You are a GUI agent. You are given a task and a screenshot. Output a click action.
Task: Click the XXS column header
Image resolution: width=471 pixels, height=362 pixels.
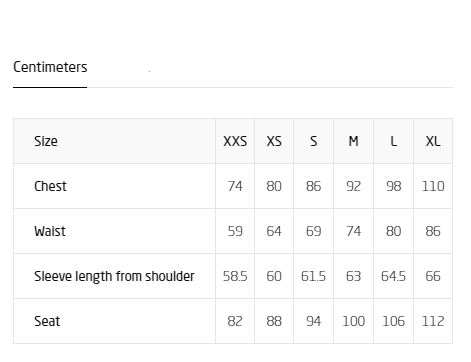[235, 141]
